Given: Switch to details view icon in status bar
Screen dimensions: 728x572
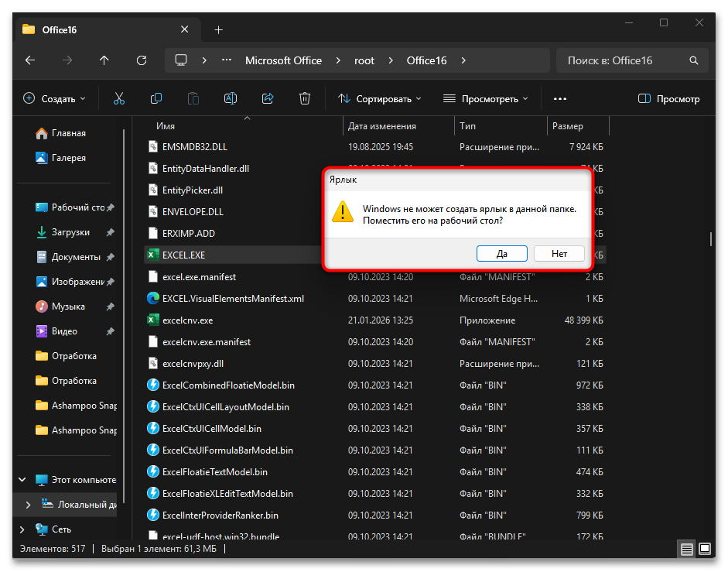Looking at the screenshot, I should pyautogui.click(x=687, y=550).
